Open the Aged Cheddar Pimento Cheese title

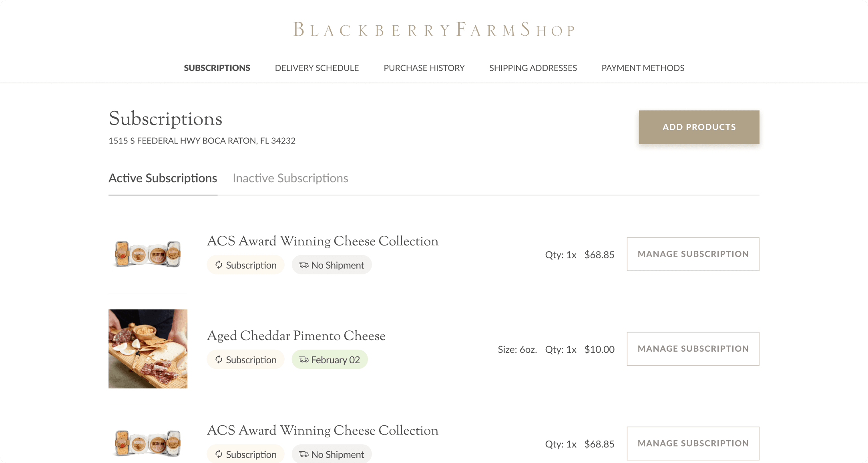[296, 336]
